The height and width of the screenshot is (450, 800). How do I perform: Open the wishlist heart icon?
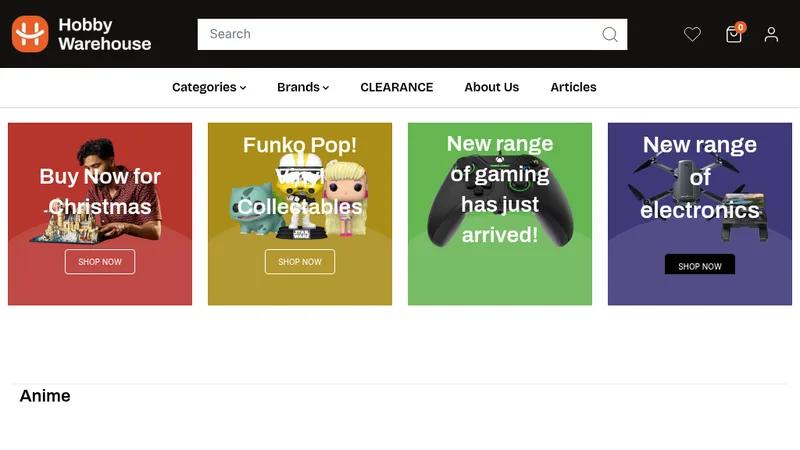pos(692,34)
